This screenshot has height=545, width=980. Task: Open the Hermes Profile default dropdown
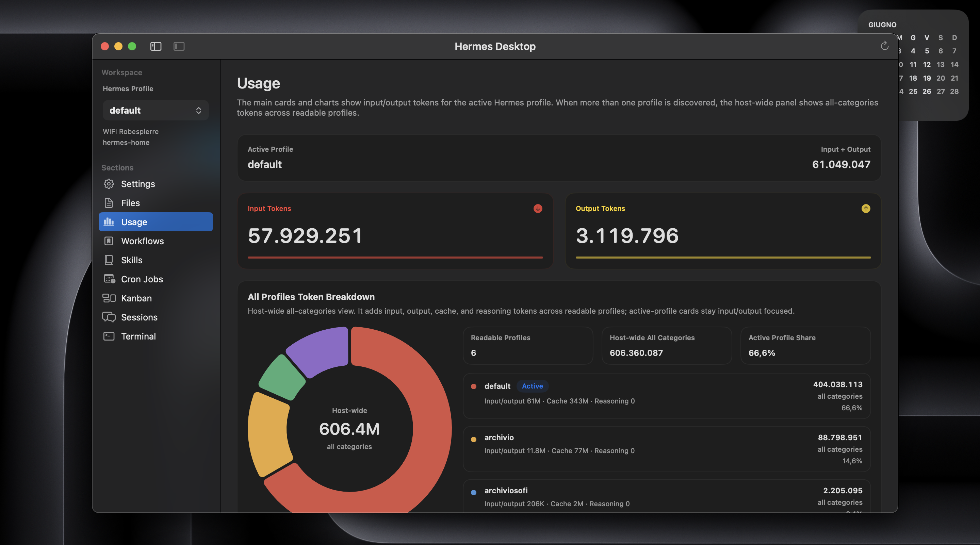(x=156, y=110)
